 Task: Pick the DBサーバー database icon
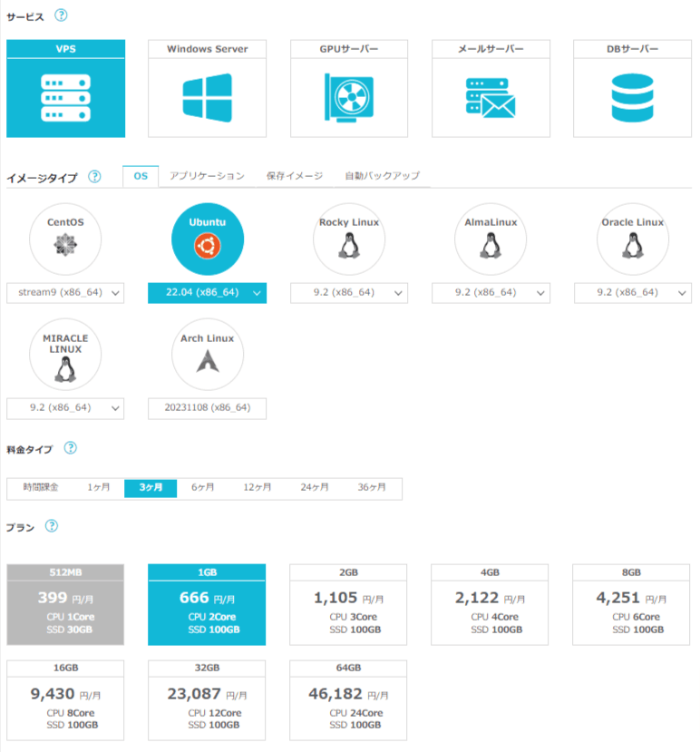pyautogui.click(x=633, y=97)
